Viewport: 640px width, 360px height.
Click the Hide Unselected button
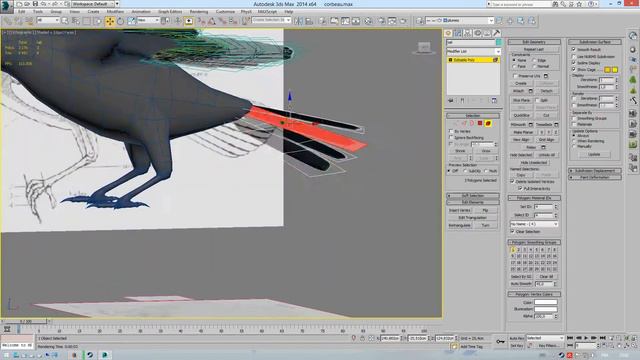tap(534, 162)
